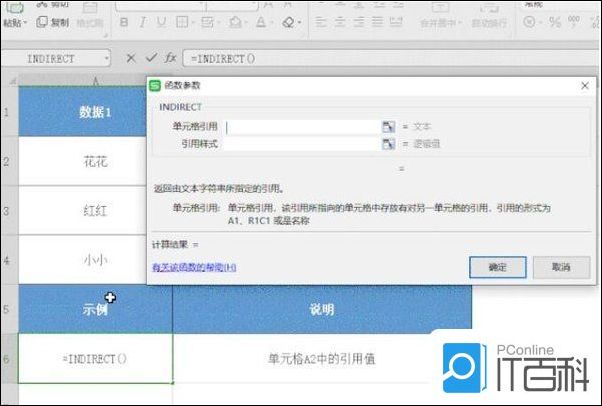Center align text in ribbon

[x=340, y=22]
